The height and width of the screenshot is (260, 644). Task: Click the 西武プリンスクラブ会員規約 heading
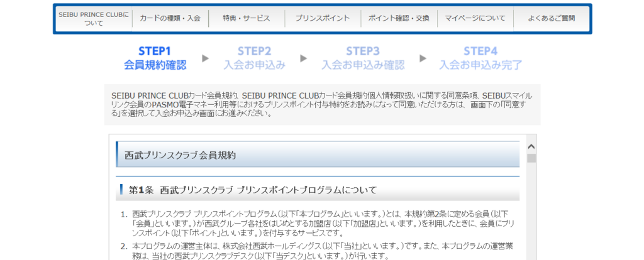point(318,155)
